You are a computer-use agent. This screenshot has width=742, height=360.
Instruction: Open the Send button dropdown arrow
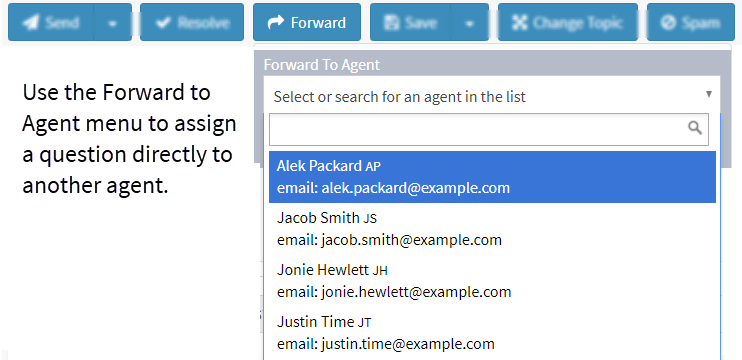(x=113, y=22)
